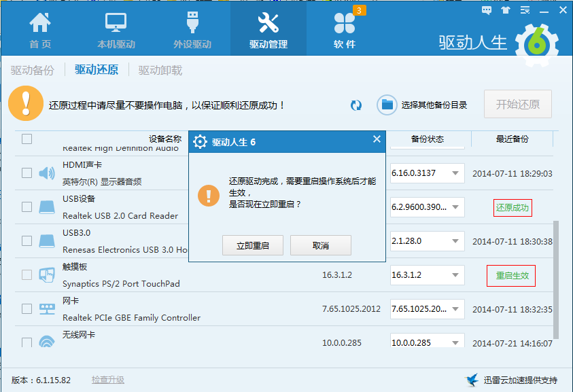This screenshot has height=392, width=573.
Task: Toggle the select-all checkbox in header
Action: click(x=27, y=139)
